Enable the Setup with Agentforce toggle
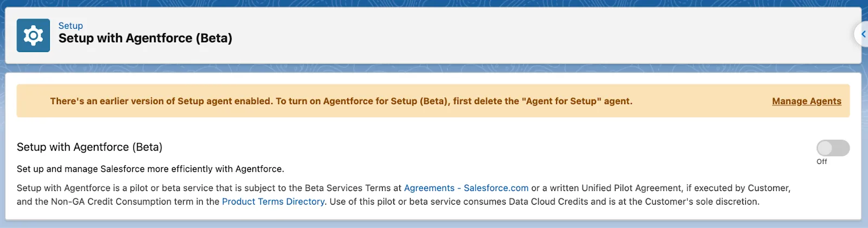The height and width of the screenshot is (228, 868). (833, 148)
